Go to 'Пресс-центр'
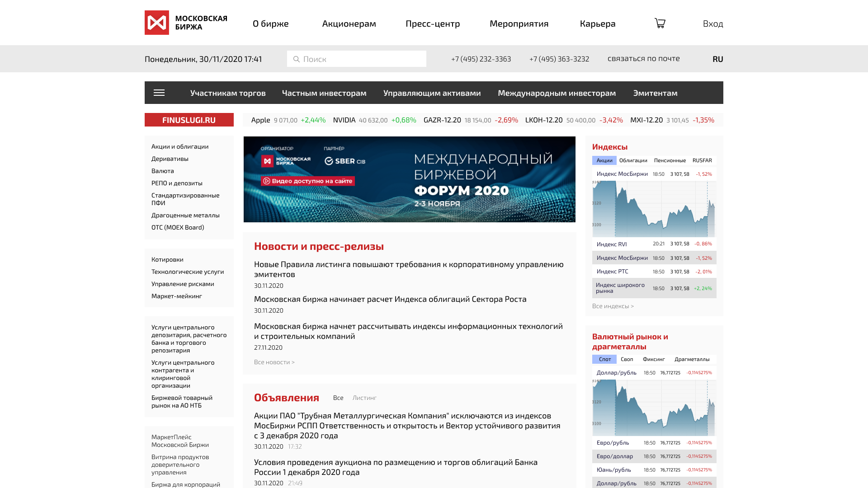The width and height of the screenshot is (868, 488). click(x=433, y=23)
